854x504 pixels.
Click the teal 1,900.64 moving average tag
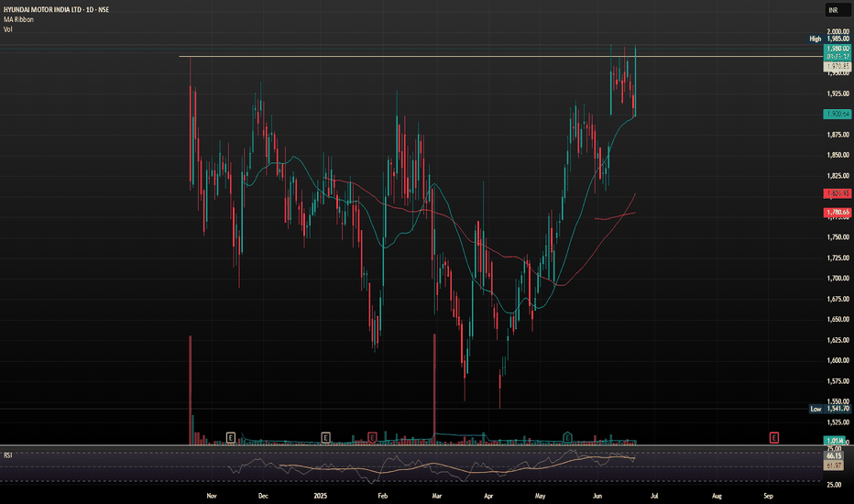point(838,114)
